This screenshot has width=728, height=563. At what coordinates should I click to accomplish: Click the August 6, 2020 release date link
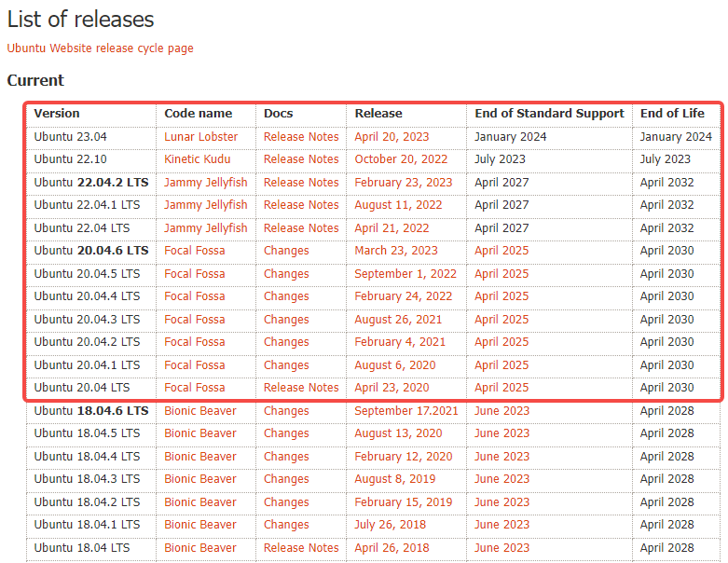coord(394,365)
